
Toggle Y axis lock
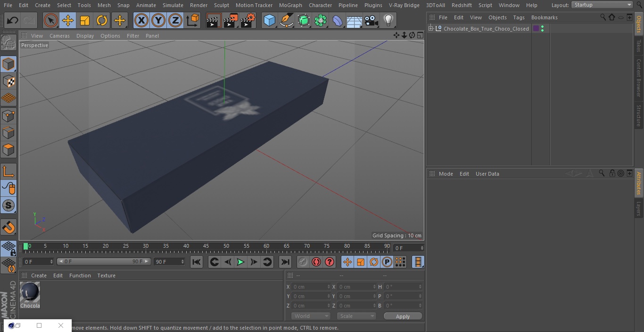pos(158,20)
